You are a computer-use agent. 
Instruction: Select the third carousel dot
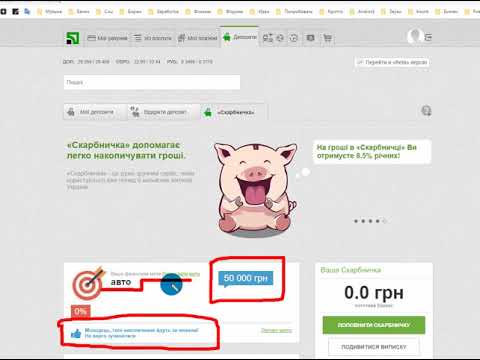coord(370,221)
